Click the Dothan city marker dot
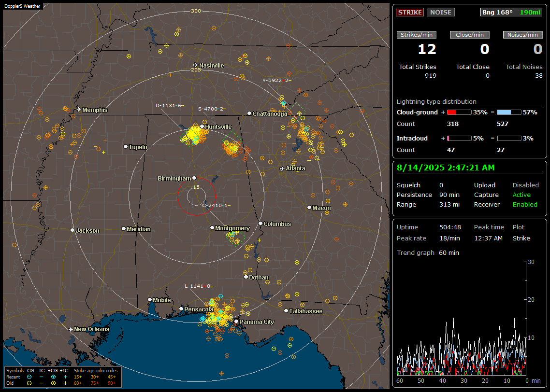Image resolution: width=550 pixels, height=392 pixels. tap(246, 277)
